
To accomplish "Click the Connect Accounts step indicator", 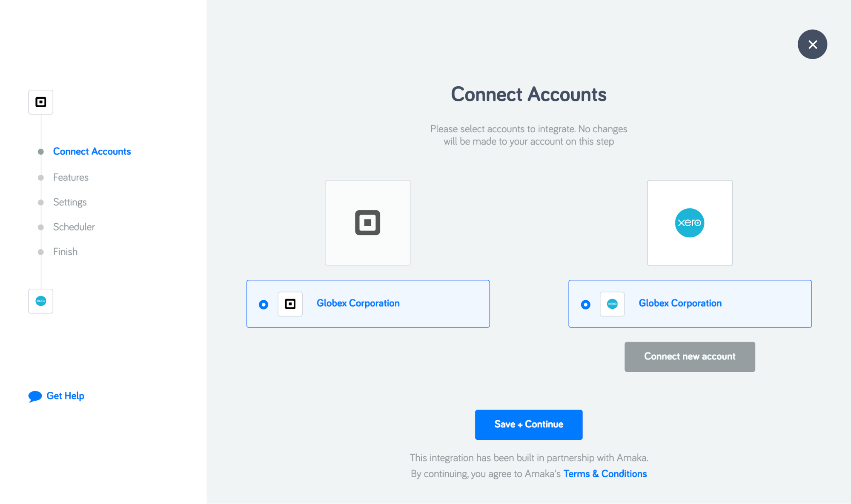I will [x=92, y=151].
